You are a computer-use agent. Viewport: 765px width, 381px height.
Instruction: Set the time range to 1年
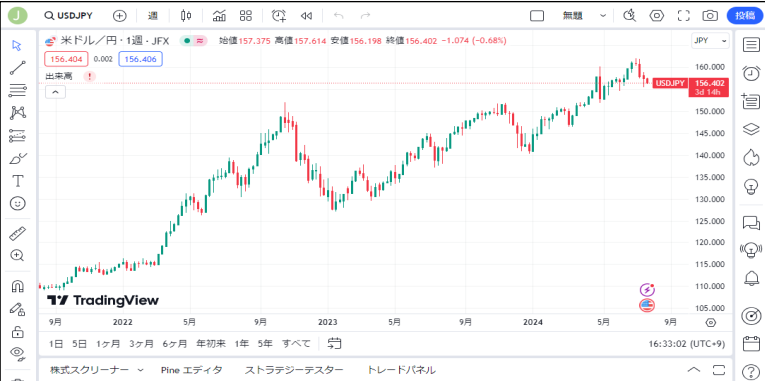(242, 343)
